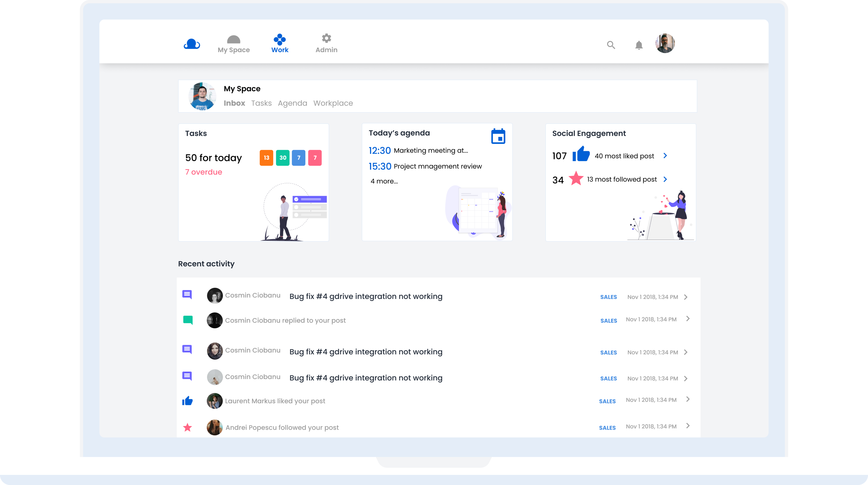Click the green reply bubble icon
This screenshot has width=868, height=485.
188,320
